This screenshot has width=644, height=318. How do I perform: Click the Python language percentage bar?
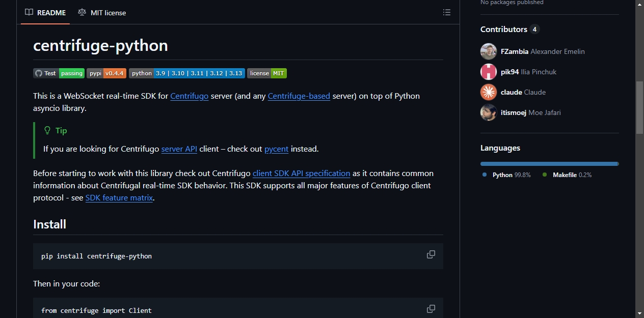[x=549, y=164]
